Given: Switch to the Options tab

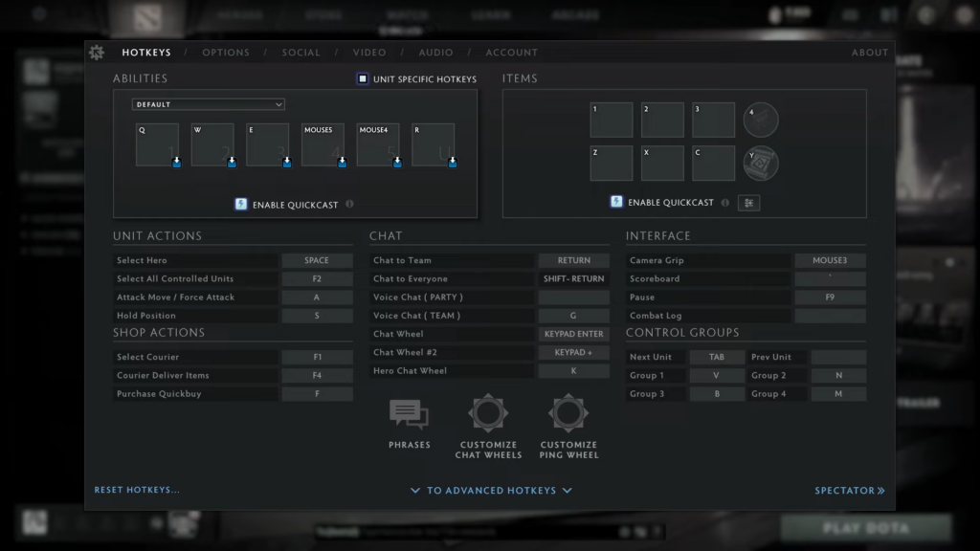Looking at the screenshot, I should [x=226, y=53].
